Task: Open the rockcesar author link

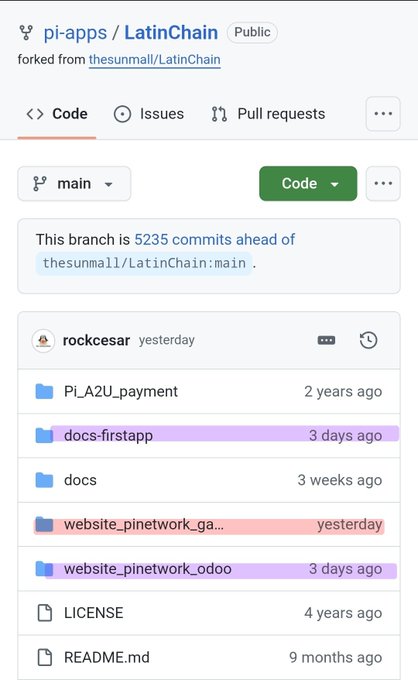Action: tap(96, 340)
